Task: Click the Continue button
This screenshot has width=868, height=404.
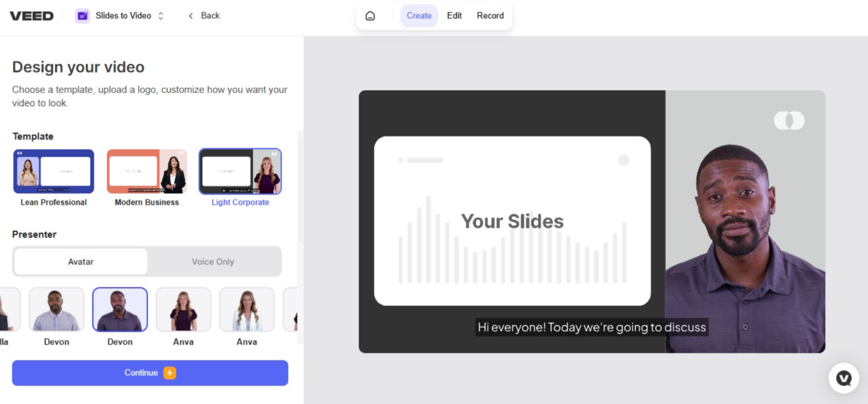Action: 150,373
